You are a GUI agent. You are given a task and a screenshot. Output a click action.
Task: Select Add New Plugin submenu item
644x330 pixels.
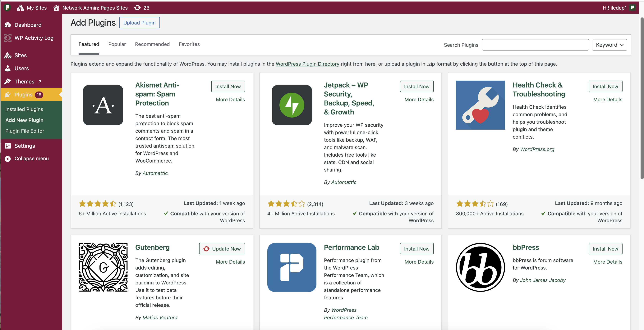[25, 120]
